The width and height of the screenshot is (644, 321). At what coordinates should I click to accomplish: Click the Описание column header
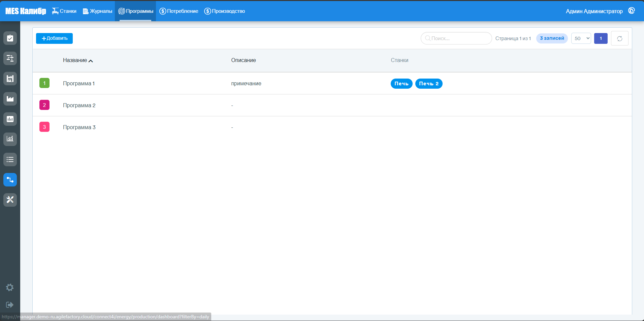pyautogui.click(x=244, y=60)
